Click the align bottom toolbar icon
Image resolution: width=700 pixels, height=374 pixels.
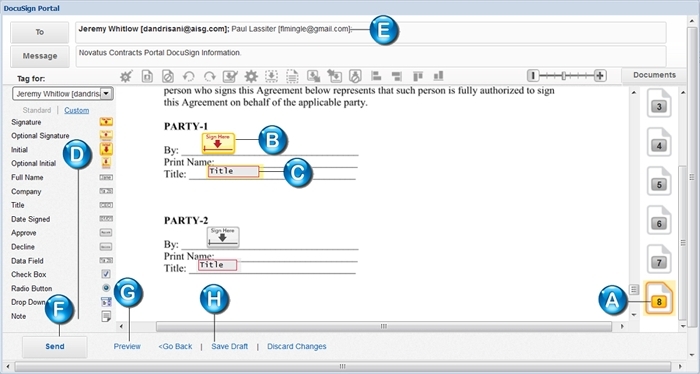click(438, 76)
